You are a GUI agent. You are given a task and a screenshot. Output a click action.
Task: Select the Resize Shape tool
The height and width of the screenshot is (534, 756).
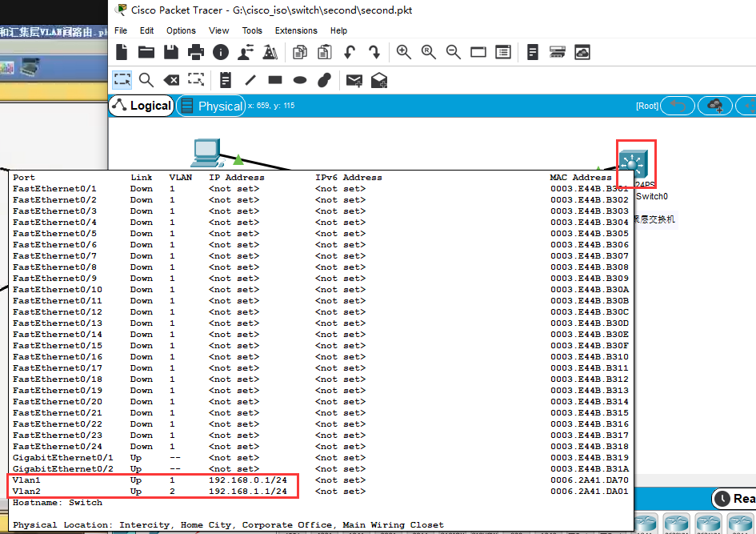point(196,79)
